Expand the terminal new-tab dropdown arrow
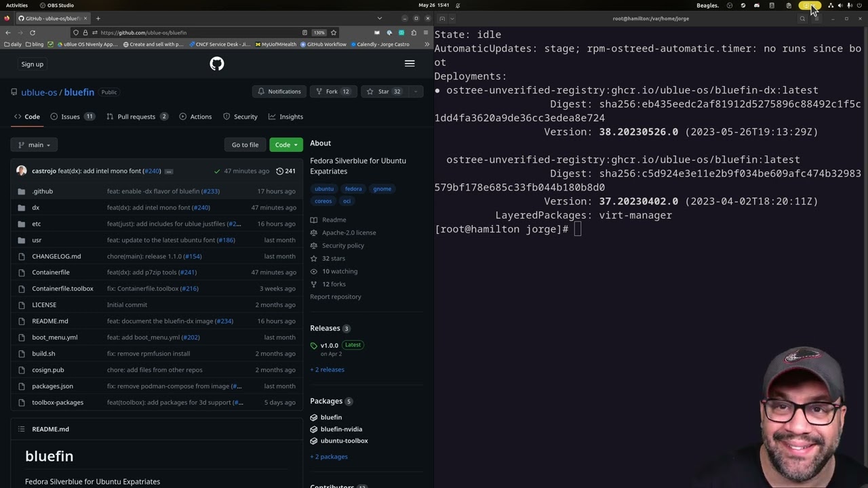Viewport: 868px width, 488px height. 452,18
